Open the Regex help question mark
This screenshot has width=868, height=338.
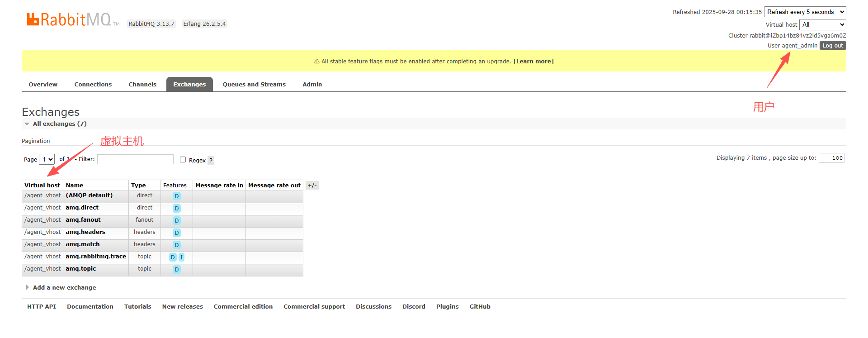[x=211, y=160]
